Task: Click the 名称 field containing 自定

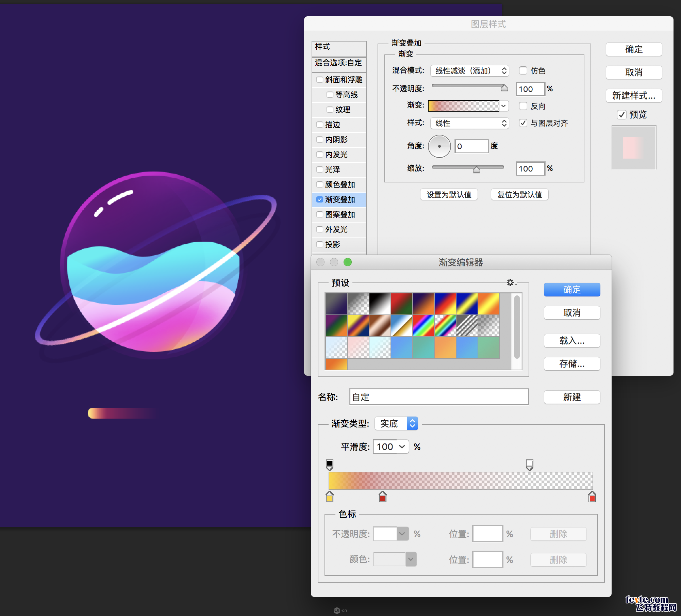Action: (x=439, y=397)
